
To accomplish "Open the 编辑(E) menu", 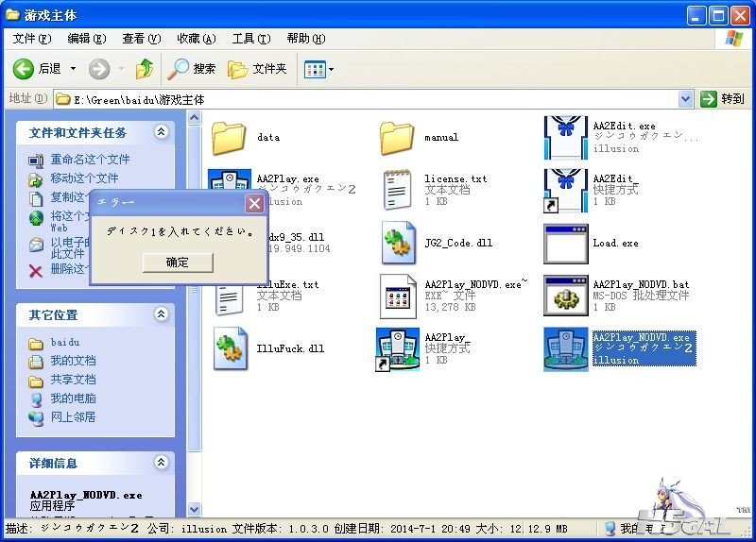I will [87, 39].
